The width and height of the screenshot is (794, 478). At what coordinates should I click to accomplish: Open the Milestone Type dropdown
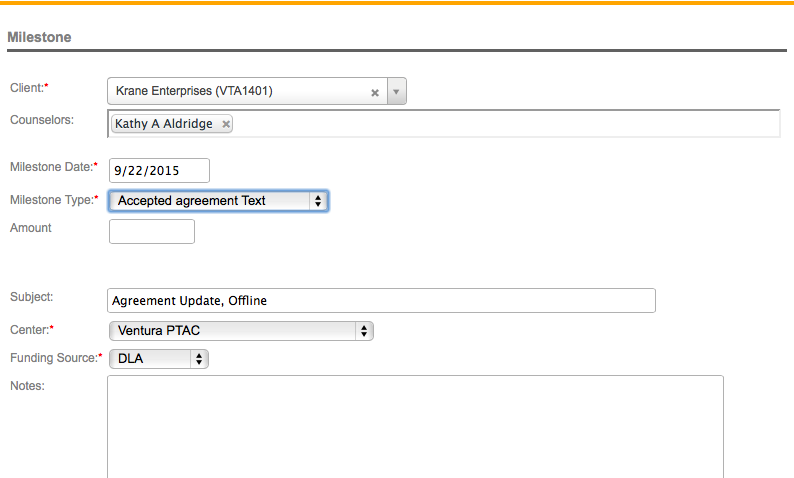tap(218, 201)
